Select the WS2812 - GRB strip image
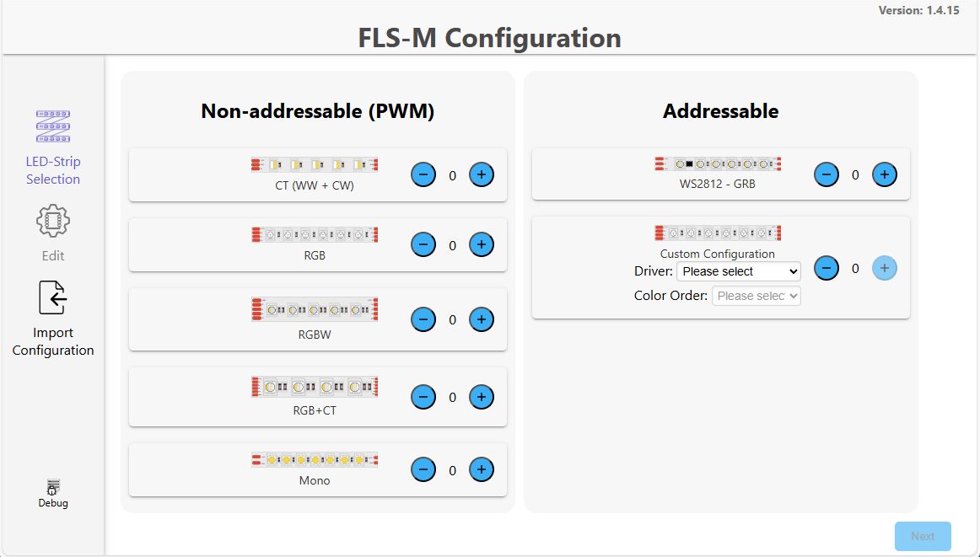 pos(718,163)
